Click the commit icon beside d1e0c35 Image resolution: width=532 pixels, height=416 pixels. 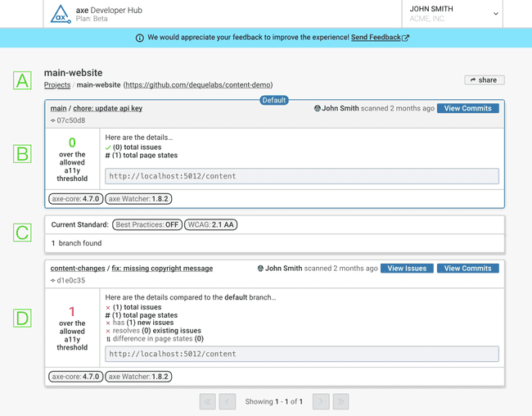click(53, 280)
